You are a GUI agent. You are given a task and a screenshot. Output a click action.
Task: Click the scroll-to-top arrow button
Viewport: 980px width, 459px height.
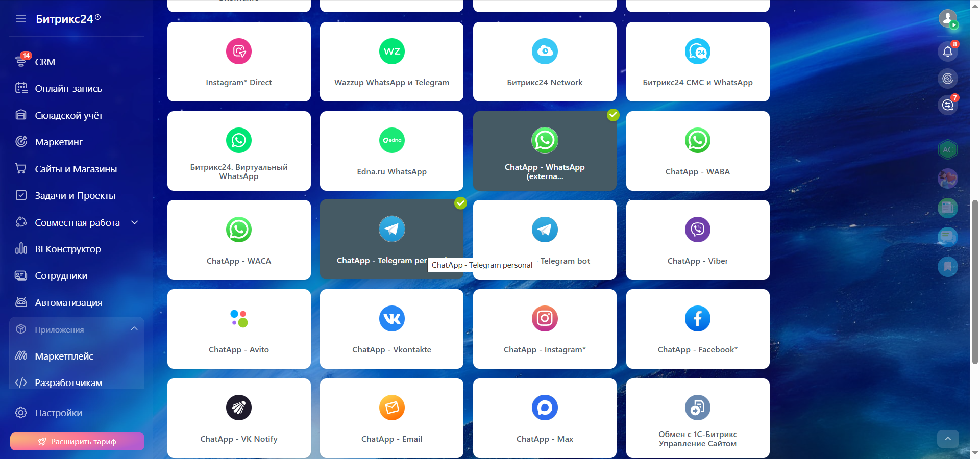tap(948, 439)
